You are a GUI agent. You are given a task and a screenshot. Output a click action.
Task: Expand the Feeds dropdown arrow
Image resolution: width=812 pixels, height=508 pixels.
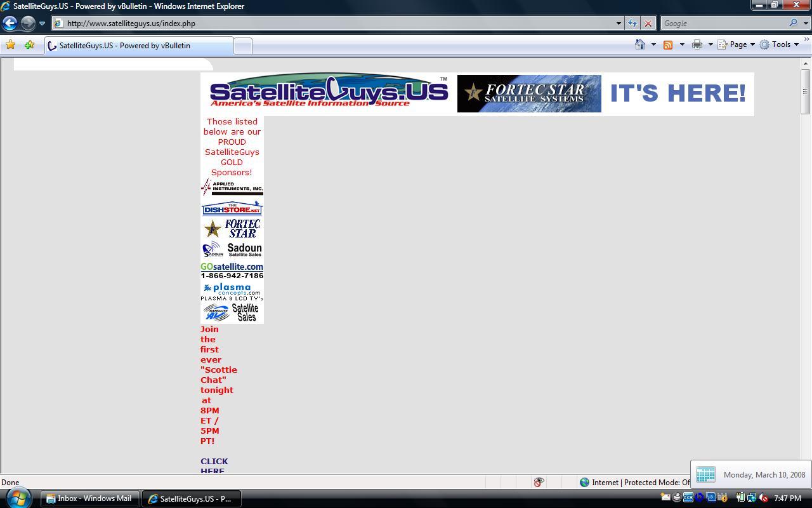682,44
